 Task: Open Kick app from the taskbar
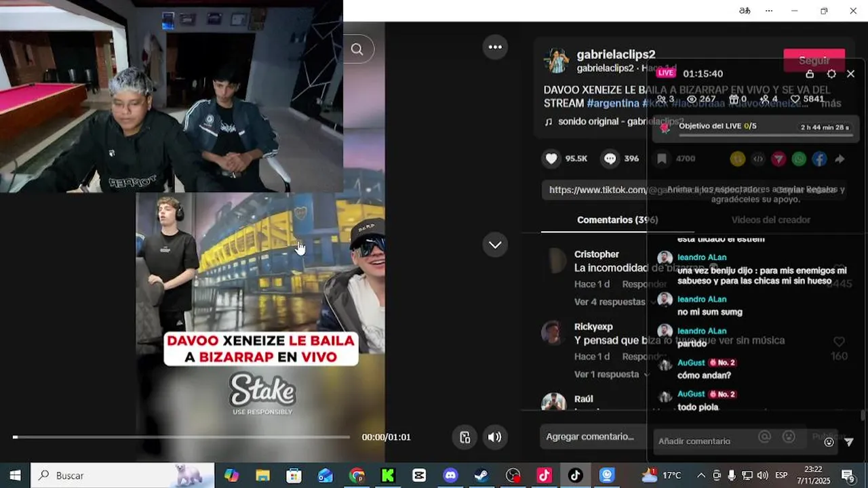pyautogui.click(x=388, y=476)
